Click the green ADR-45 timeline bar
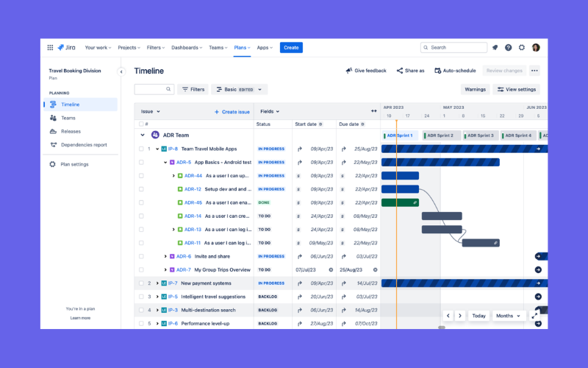The width and height of the screenshot is (588, 368). (x=399, y=202)
